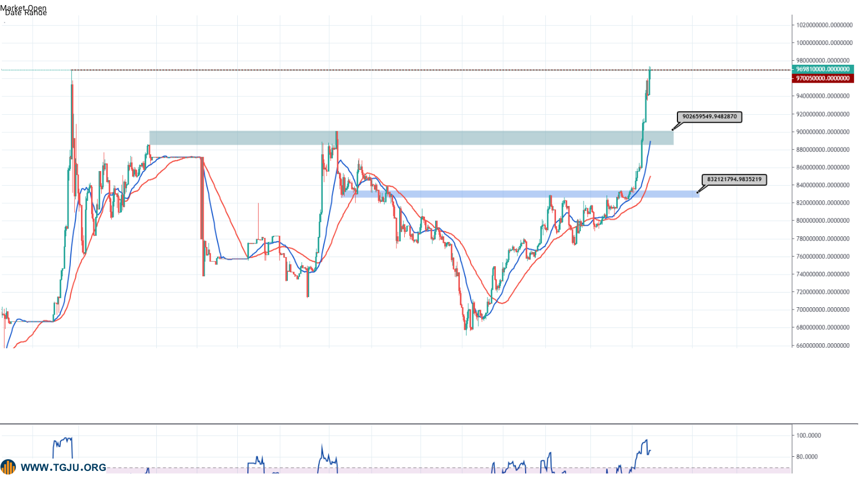Click the 740000000.0000000 price axis label
Screen dimensions: 868x503
coord(822,274)
